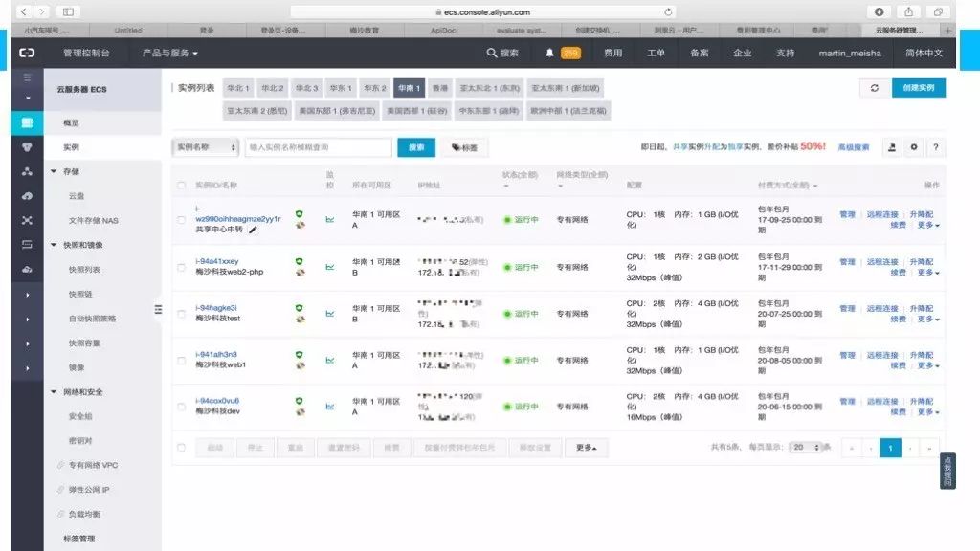Reload page via address bar reload icon
Image resolution: width=980 pixels, height=551 pixels.
tap(668, 11)
